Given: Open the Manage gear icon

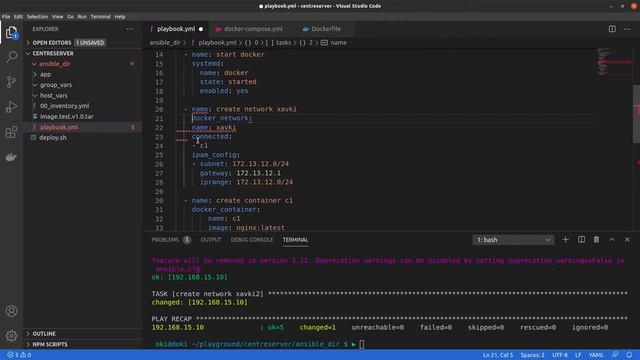Looking at the screenshot, I should (x=11, y=336).
